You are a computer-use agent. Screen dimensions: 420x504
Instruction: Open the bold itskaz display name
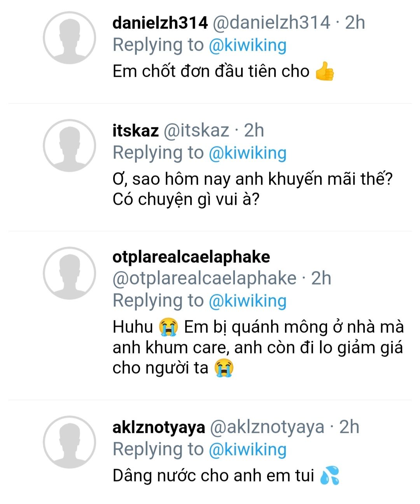tap(135, 130)
